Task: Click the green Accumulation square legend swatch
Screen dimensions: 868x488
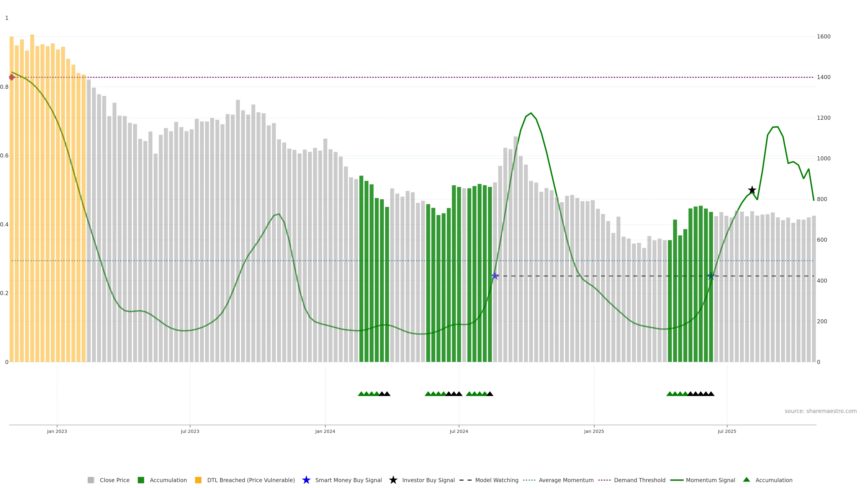Action: click(x=141, y=480)
